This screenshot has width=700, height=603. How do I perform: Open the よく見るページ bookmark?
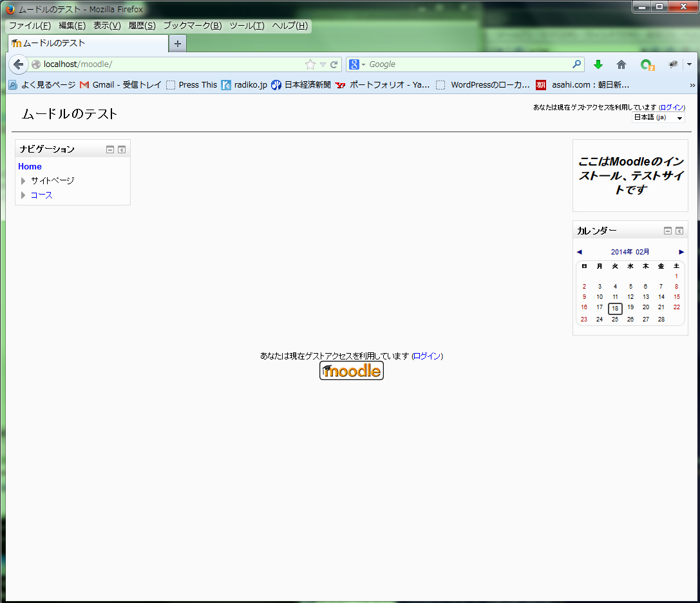pyautogui.click(x=43, y=85)
